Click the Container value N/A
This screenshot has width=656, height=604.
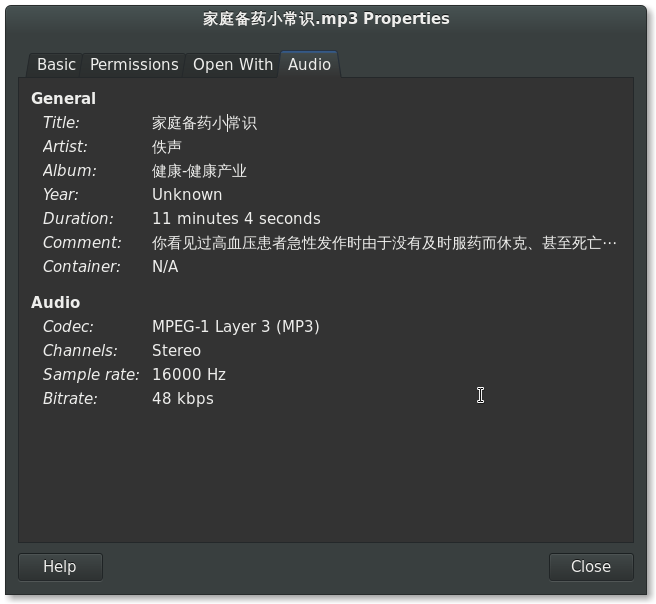[165, 266]
